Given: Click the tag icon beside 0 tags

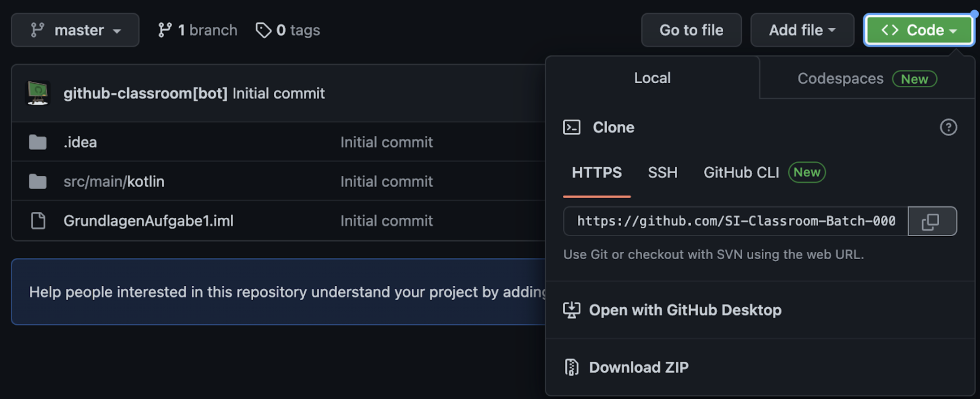Looking at the screenshot, I should (263, 30).
